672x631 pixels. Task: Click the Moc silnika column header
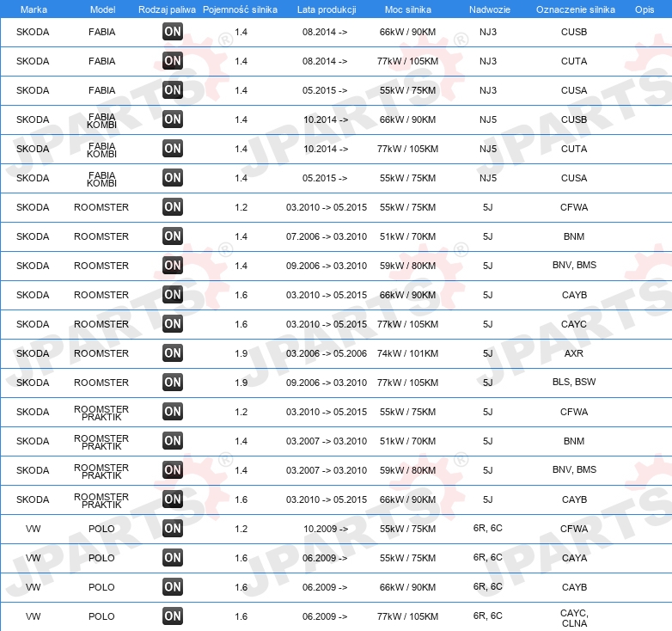(x=408, y=9)
